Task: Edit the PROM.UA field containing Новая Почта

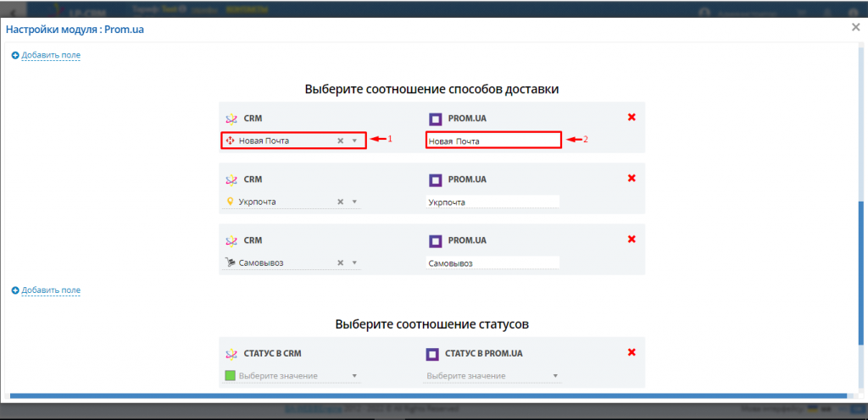Action: [x=493, y=141]
